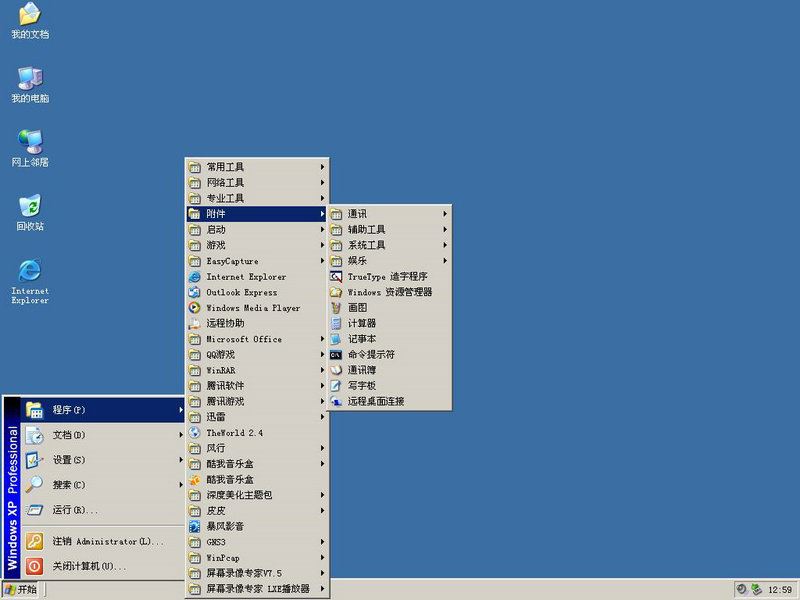Open 皮皮 folder
Viewport: 800px width, 600px height.
(x=257, y=511)
